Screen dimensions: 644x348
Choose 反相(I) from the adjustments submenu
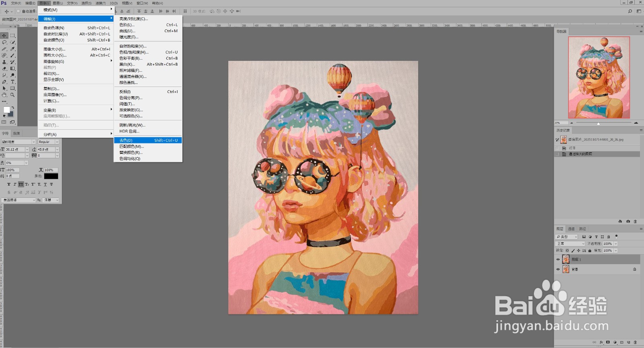pyautogui.click(x=148, y=91)
